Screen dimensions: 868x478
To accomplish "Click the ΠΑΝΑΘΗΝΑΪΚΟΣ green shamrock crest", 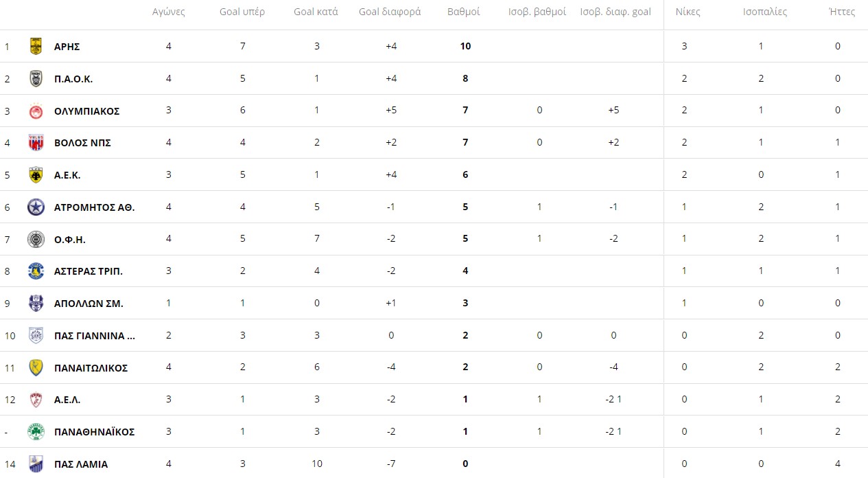I will [x=36, y=432].
